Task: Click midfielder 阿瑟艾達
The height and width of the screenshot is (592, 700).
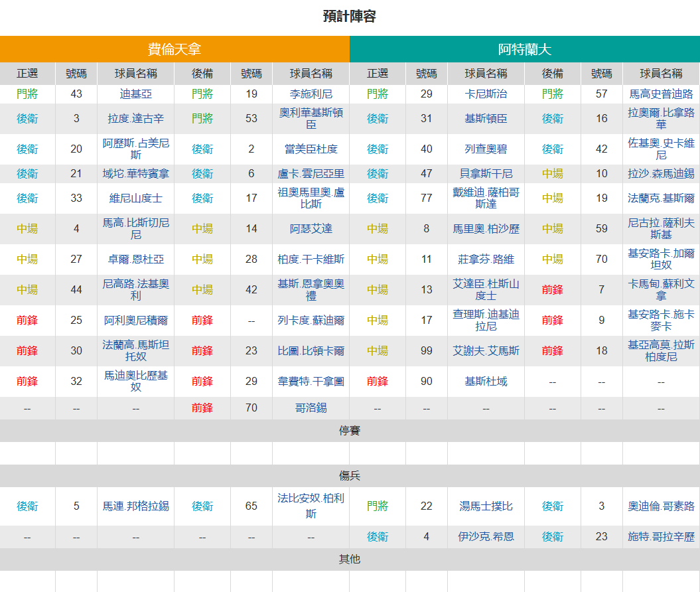Action: (x=311, y=229)
